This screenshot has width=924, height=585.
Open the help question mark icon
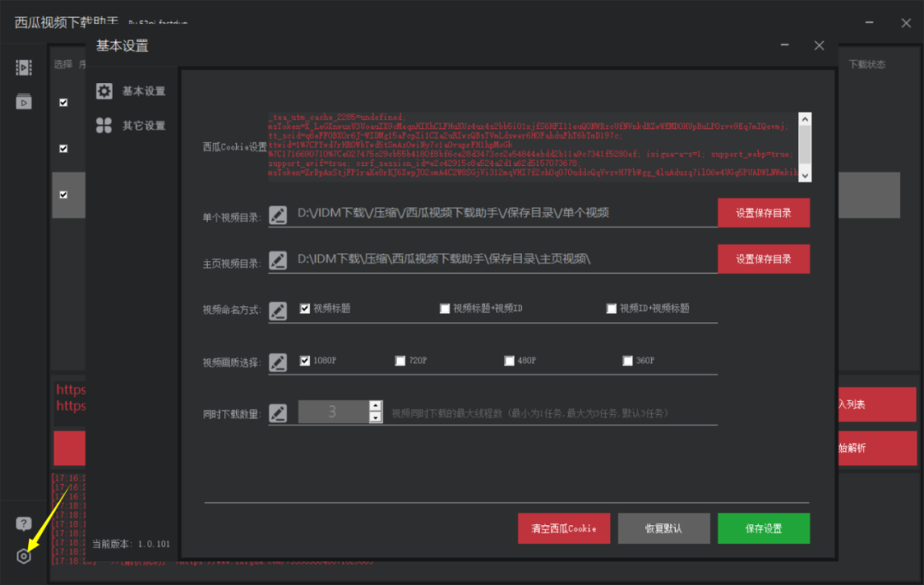24,523
